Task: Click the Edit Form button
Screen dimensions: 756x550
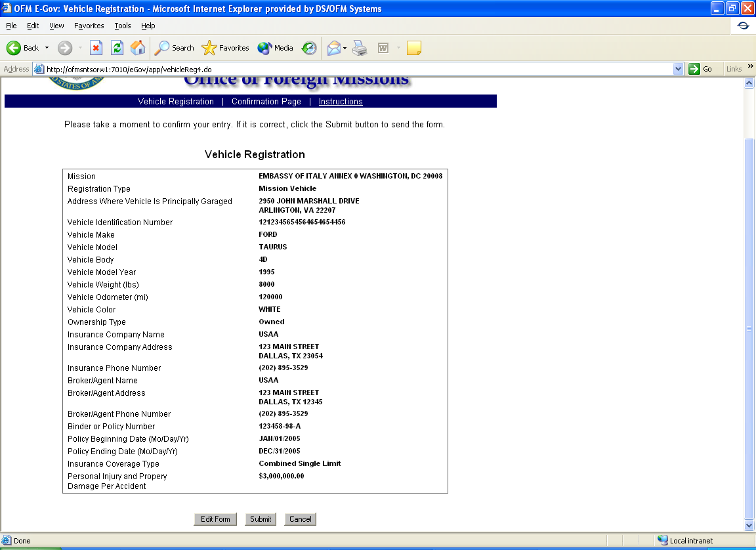Action: coord(215,519)
